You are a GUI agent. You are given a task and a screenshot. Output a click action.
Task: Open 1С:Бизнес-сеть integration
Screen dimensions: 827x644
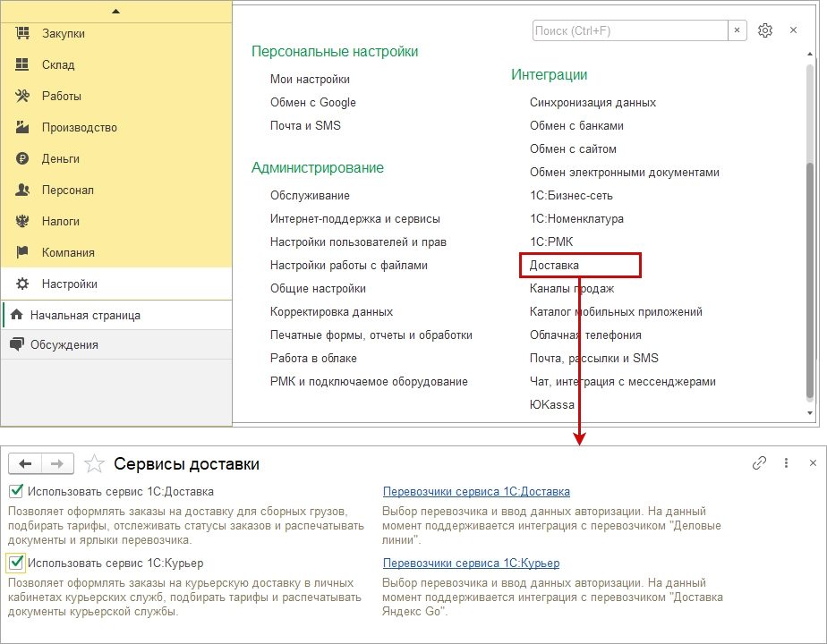coord(571,196)
